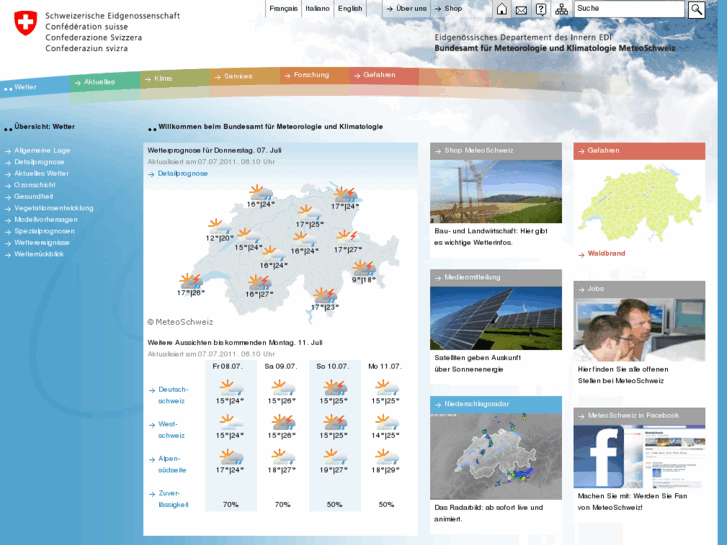This screenshot has height=545, width=727.
Task: Click the Medienmitteilung panel header
Action: tap(496, 278)
